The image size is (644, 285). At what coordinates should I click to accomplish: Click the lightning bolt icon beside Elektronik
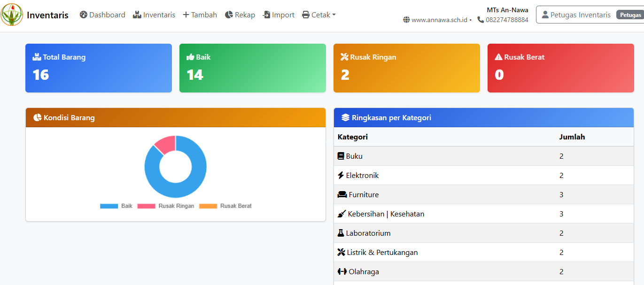[x=341, y=175]
